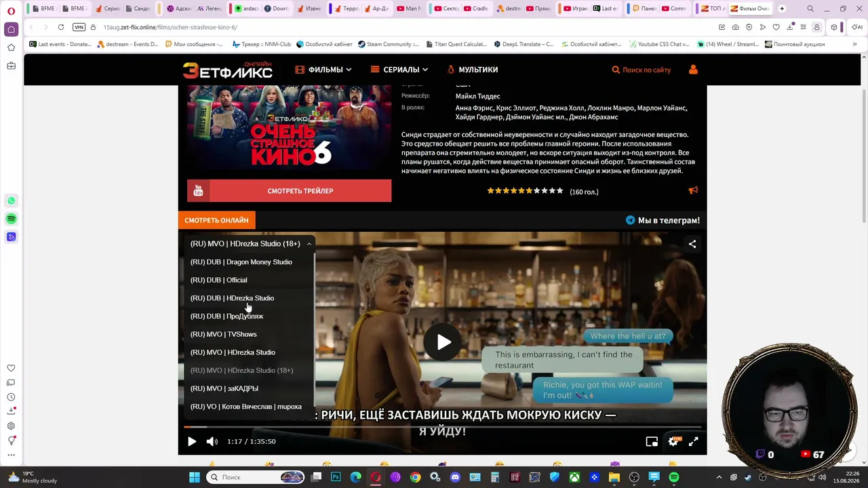Screen dimensions: 868x488
Task: Open bookmark Почтовый аукцион
Action: click(795, 44)
